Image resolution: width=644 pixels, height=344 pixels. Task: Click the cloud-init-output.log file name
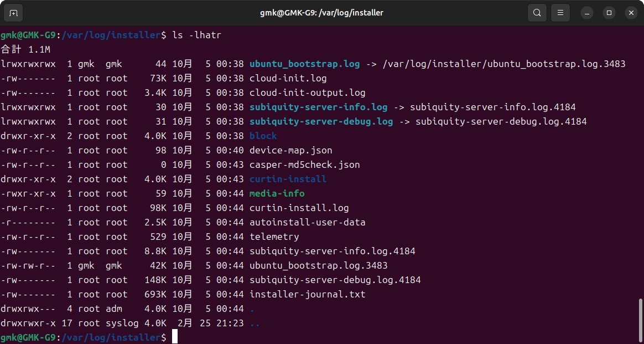pyautogui.click(x=307, y=93)
